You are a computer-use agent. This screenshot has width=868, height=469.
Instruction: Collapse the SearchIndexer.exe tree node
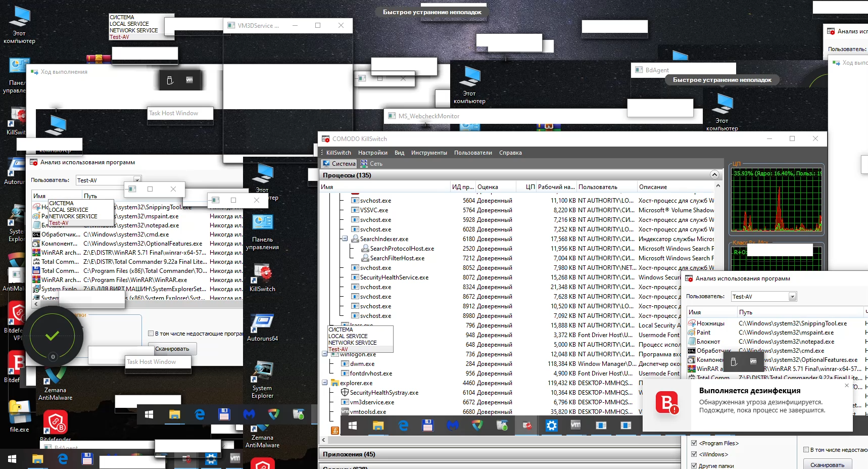tap(345, 239)
